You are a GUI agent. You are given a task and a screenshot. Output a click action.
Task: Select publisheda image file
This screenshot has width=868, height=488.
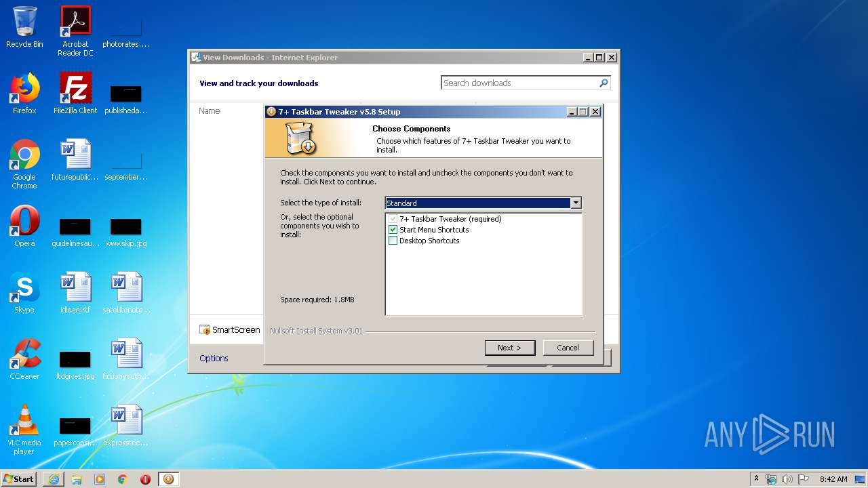(x=126, y=99)
